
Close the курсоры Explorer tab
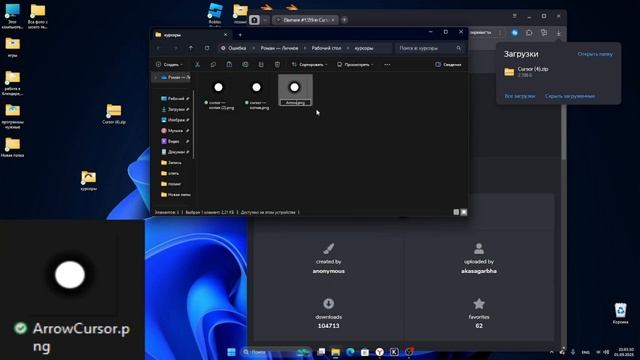coord(225,35)
